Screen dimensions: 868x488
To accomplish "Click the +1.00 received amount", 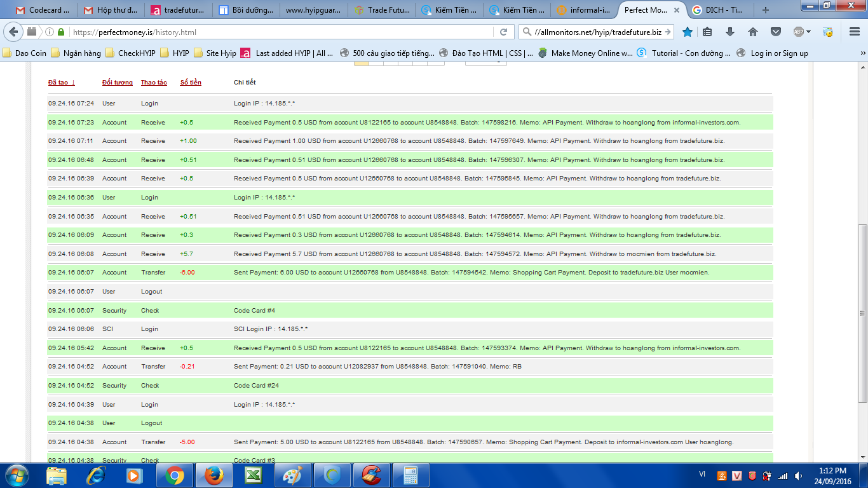I will (x=188, y=141).
